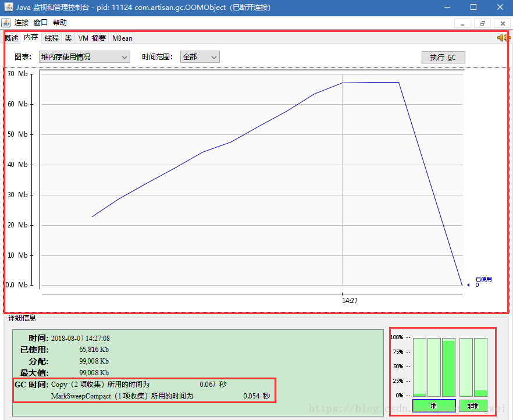Open the 窗口 menu

[x=41, y=23]
